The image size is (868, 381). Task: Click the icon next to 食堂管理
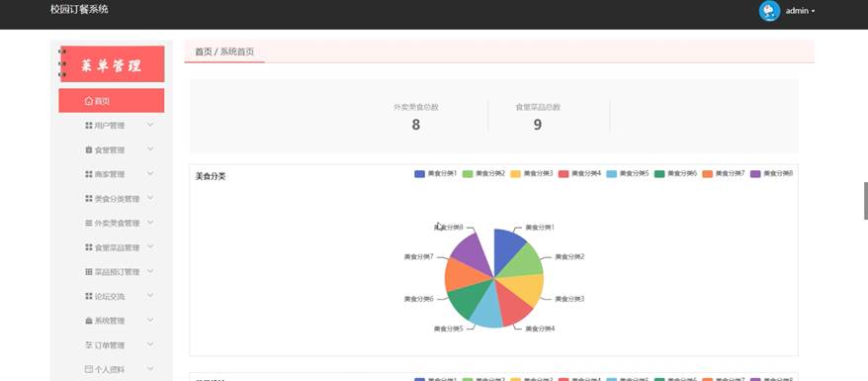[x=89, y=150]
